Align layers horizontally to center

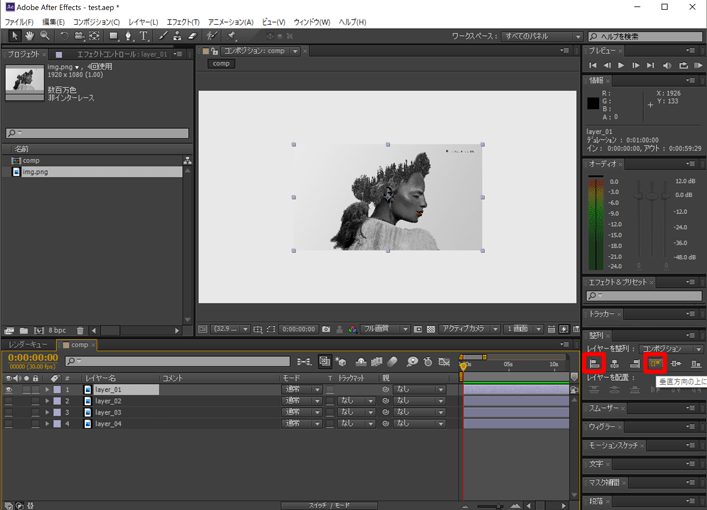(x=615, y=363)
